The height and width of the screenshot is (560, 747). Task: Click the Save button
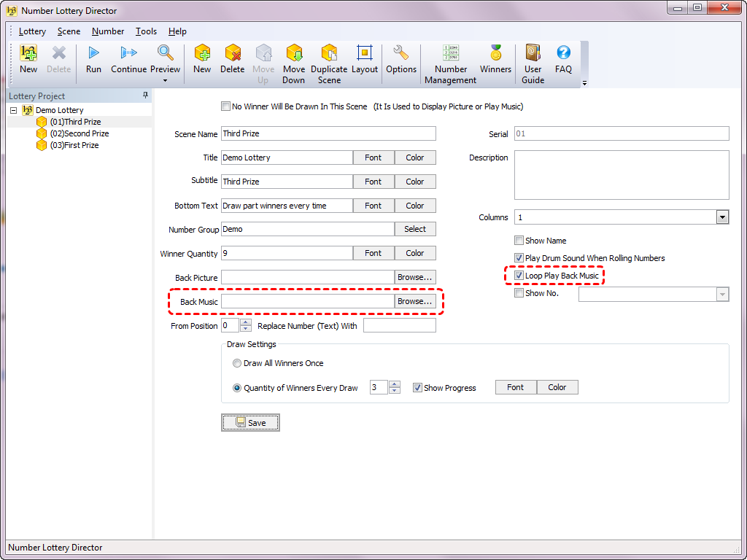click(x=250, y=423)
